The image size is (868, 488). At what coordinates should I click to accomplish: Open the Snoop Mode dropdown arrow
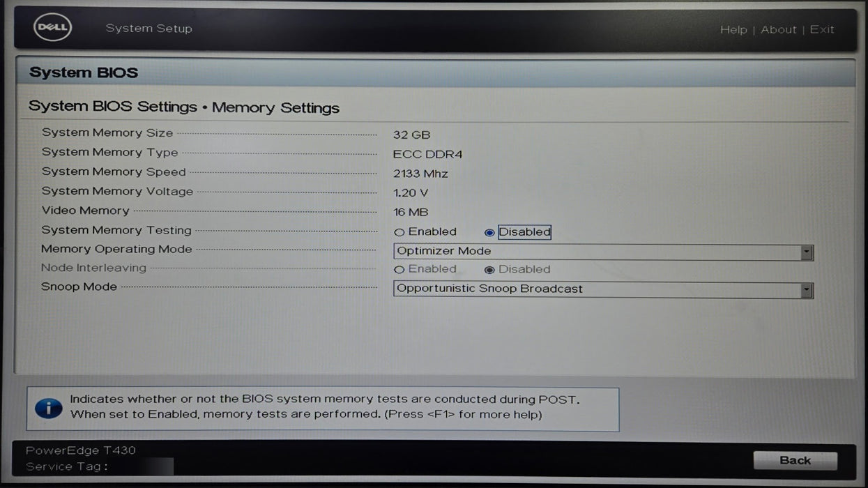807,290
